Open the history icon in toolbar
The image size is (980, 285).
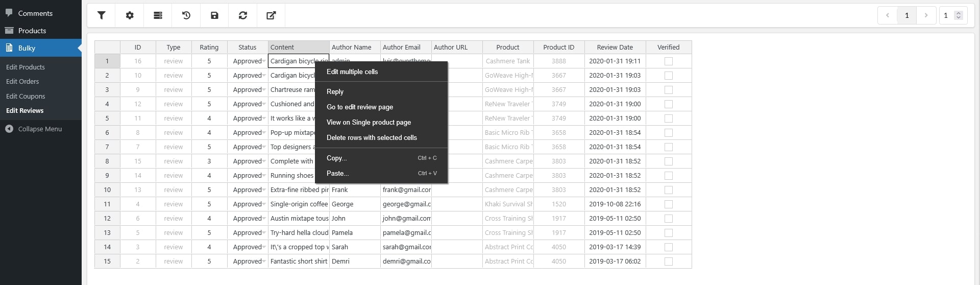(x=186, y=15)
